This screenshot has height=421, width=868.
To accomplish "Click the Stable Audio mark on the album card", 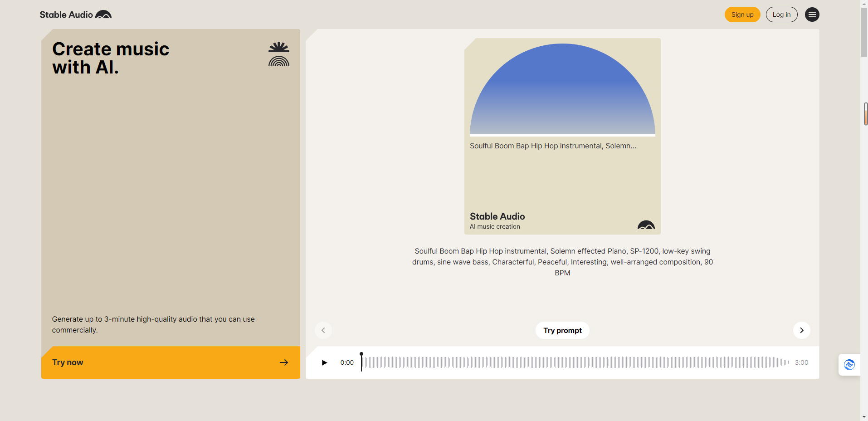I will [x=646, y=225].
